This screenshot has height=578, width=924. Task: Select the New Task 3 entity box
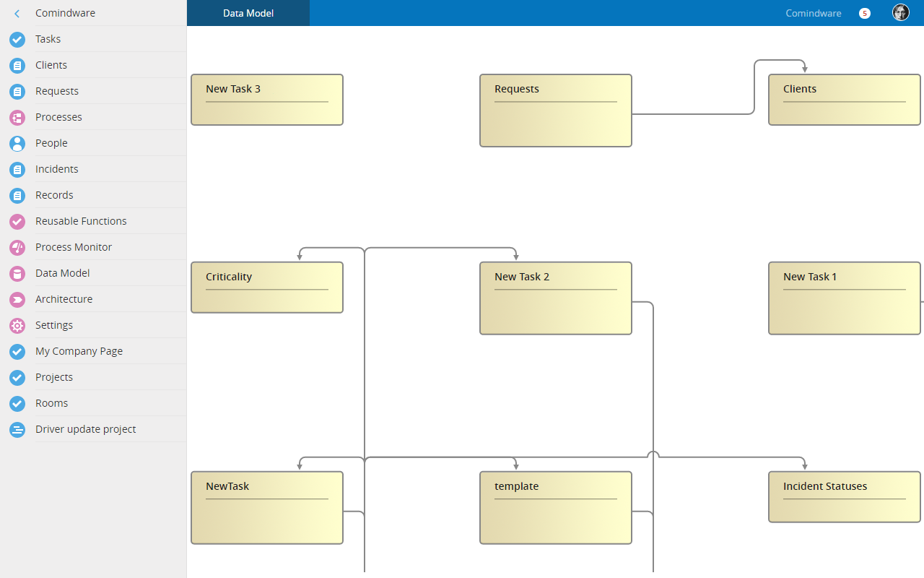(267, 100)
